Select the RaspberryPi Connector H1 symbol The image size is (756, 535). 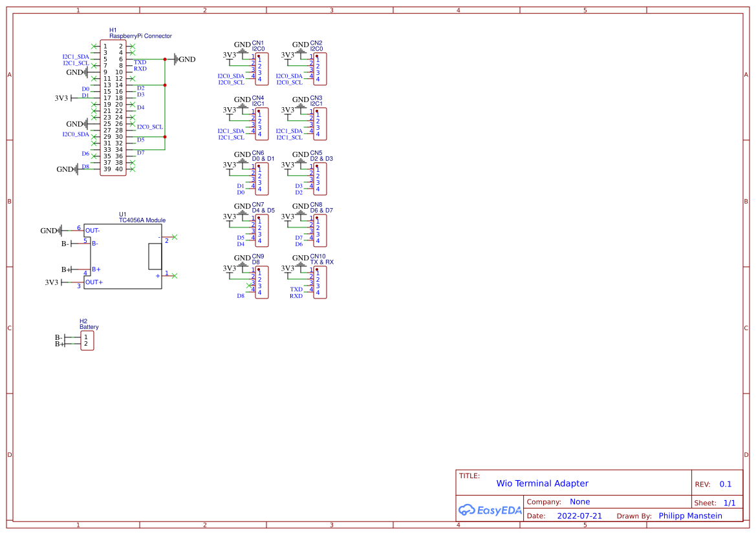(114, 107)
